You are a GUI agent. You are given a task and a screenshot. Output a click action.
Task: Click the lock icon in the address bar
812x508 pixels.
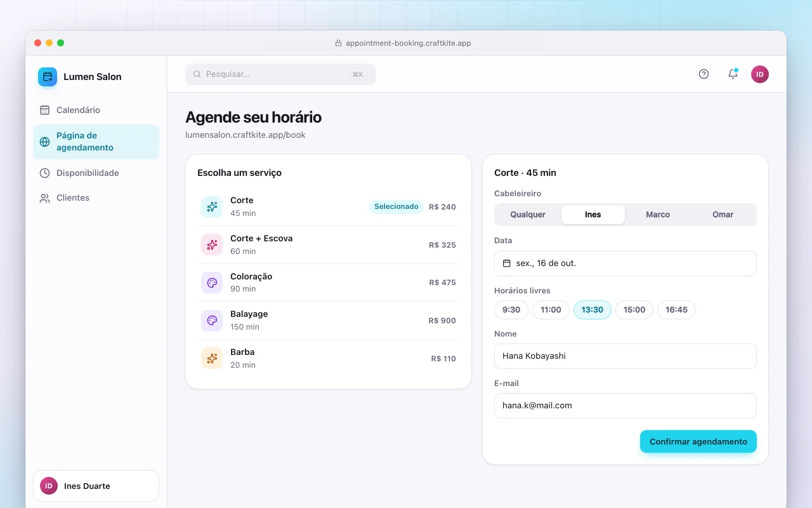(x=338, y=43)
